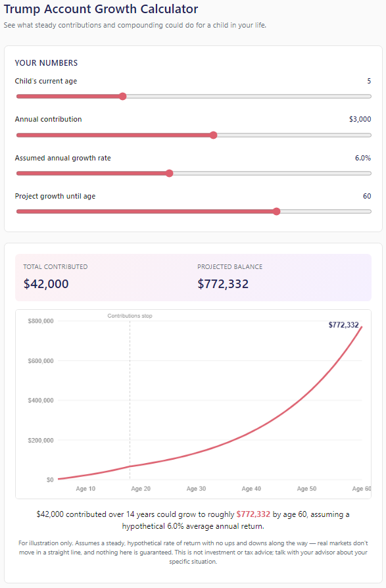Viewport: 386px width, 588px height.
Task: Click the red $772,332 figure in the summary sentence
Action: tap(253, 514)
